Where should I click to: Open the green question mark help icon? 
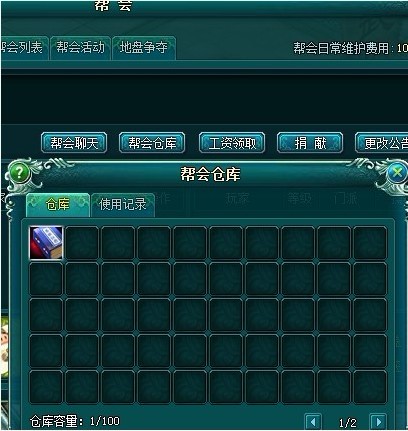pyautogui.click(x=19, y=173)
